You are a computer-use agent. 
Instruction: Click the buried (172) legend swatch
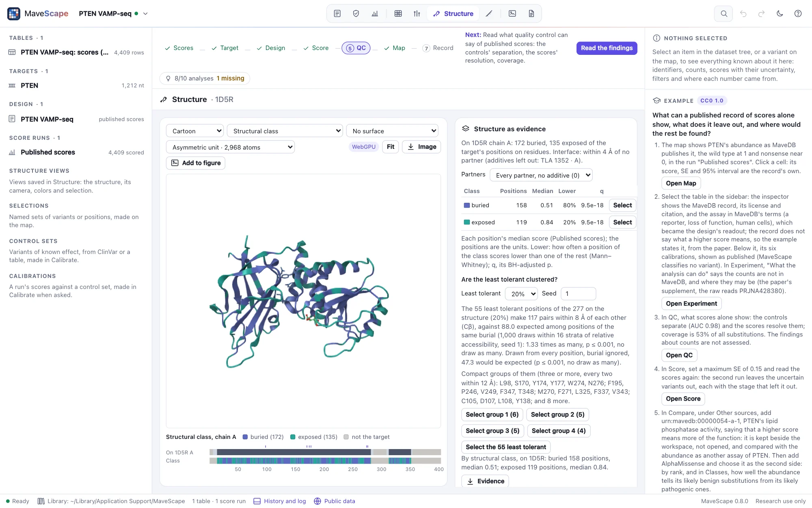point(245,437)
